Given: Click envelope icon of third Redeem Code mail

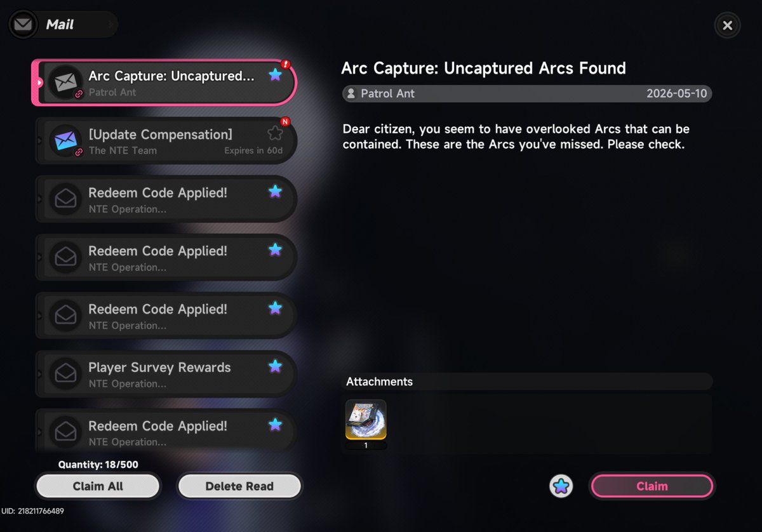Looking at the screenshot, I should click(66, 316).
